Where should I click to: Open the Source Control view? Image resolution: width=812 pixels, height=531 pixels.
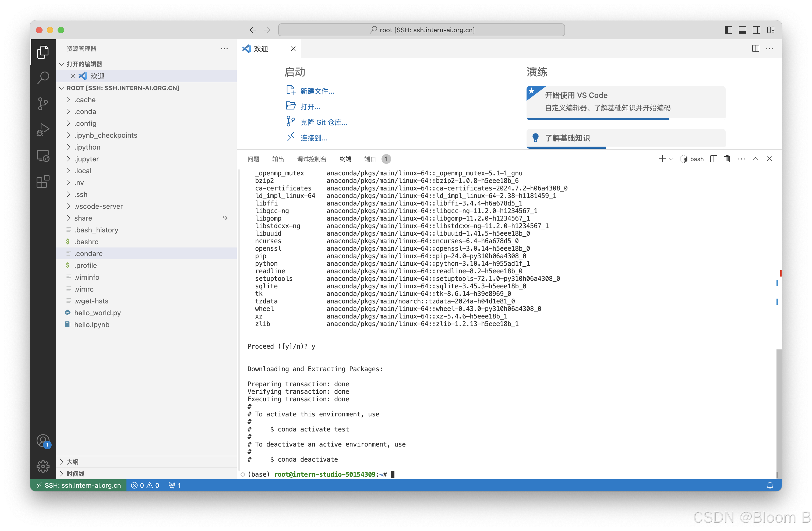[x=43, y=104]
